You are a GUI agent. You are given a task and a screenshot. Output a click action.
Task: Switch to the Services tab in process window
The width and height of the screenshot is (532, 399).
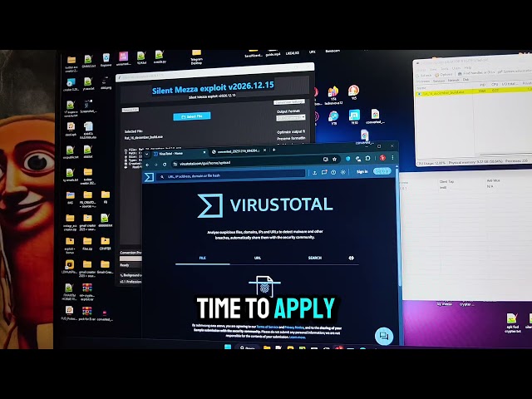coord(438,81)
